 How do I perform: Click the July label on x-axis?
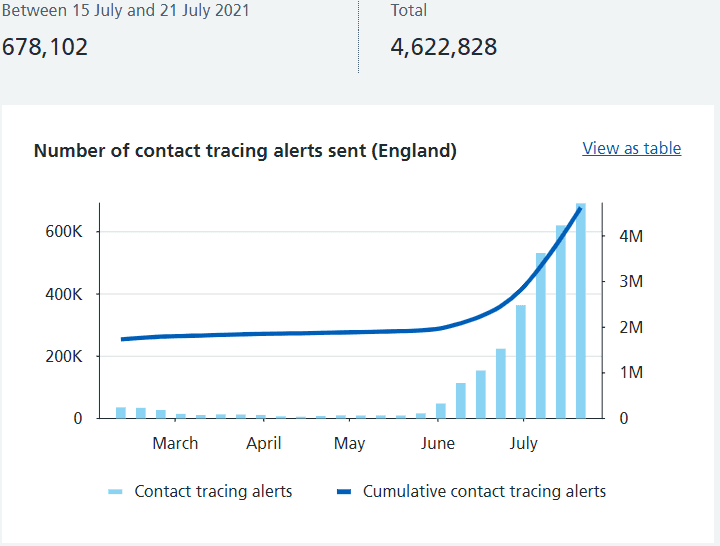pyautogui.click(x=524, y=443)
